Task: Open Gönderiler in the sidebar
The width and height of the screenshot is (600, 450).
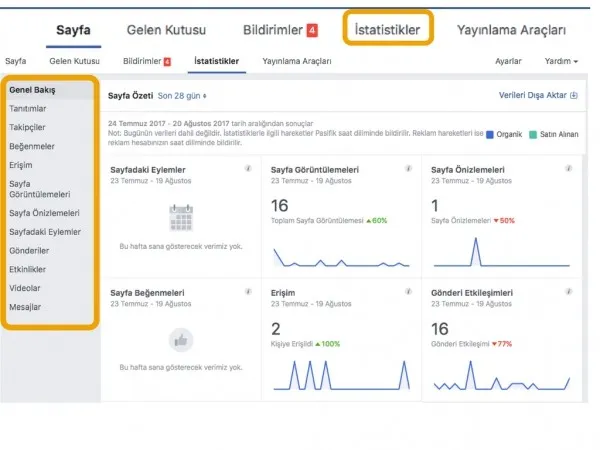Action: pyautogui.click(x=29, y=251)
